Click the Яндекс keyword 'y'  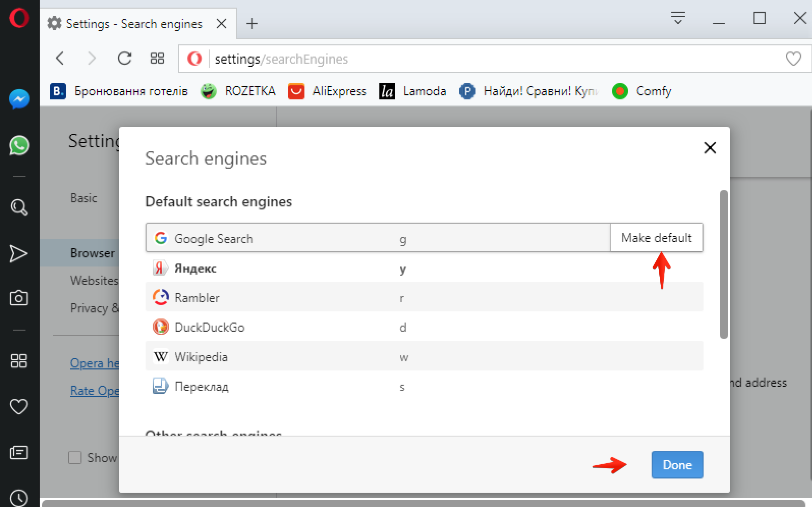[x=403, y=269]
